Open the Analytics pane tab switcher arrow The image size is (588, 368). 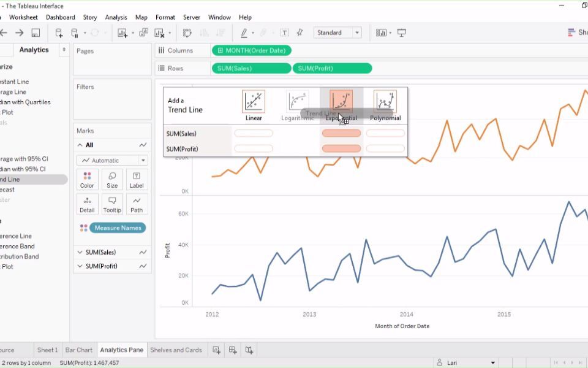(x=64, y=50)
